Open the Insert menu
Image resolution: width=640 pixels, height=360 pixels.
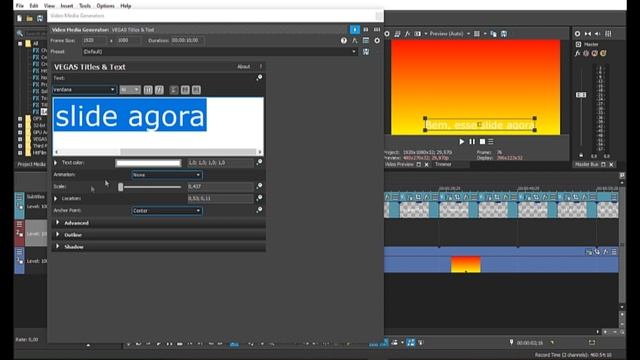click(67, 6)
